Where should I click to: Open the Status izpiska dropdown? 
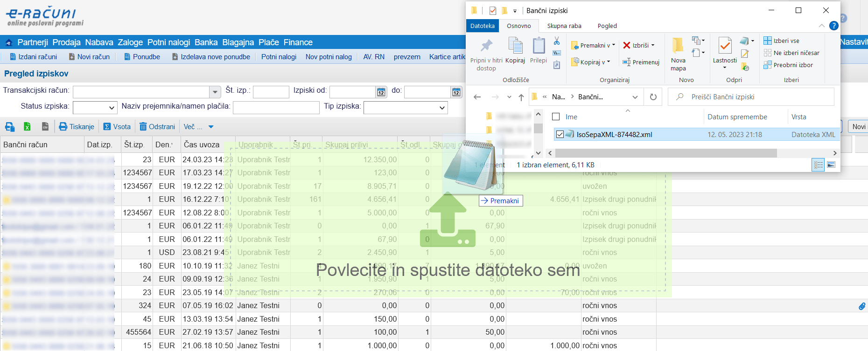[112, 108]
